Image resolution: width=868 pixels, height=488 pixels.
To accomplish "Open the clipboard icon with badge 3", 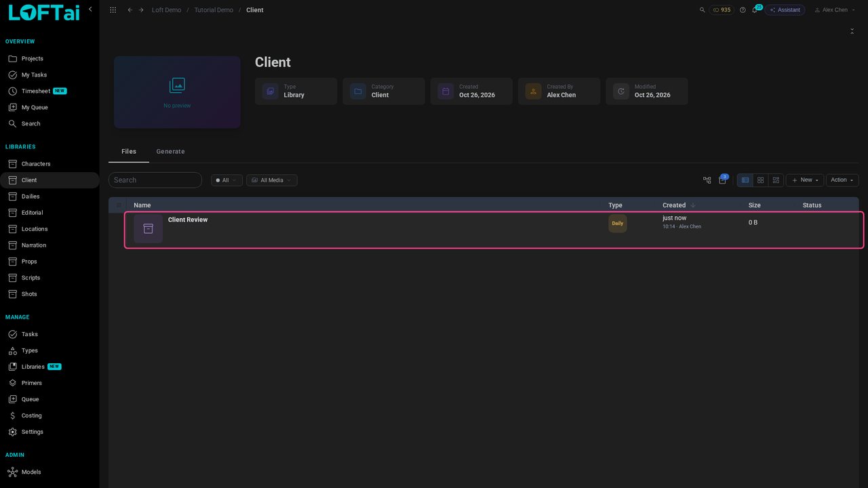I will point(722,180).
